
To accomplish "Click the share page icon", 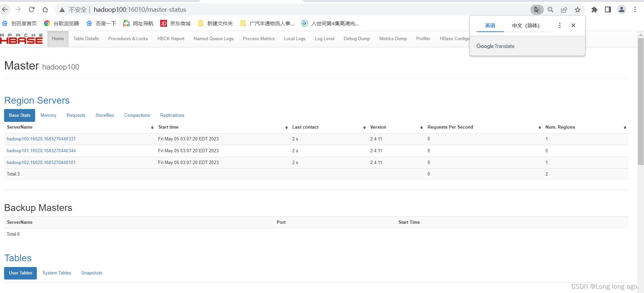I will click(x=564, y=10).
